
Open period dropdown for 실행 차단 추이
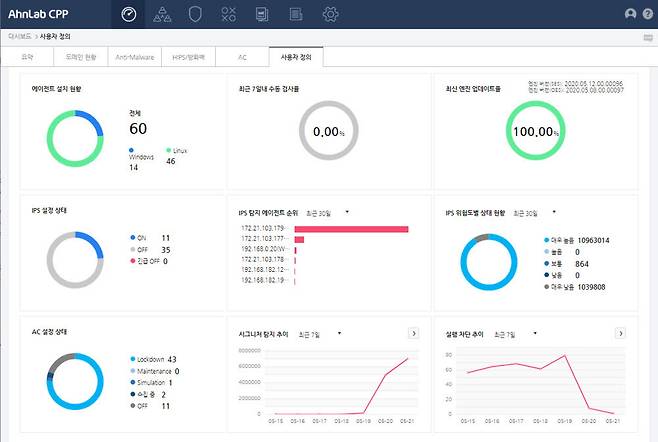coord(515,334)
